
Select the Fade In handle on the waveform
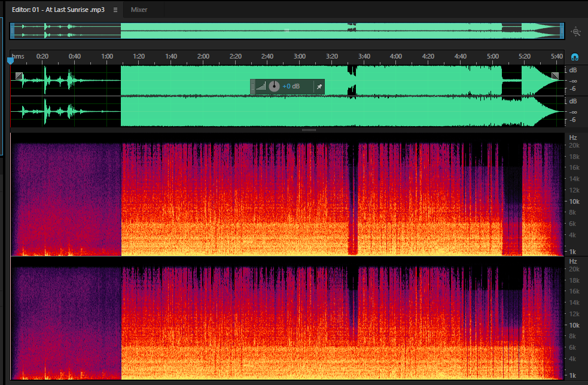tap(19, 76)
